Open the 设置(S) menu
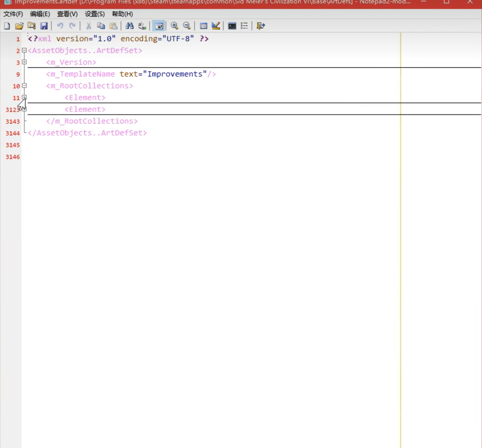The image size is (482, 448). [x=94, y=14]
